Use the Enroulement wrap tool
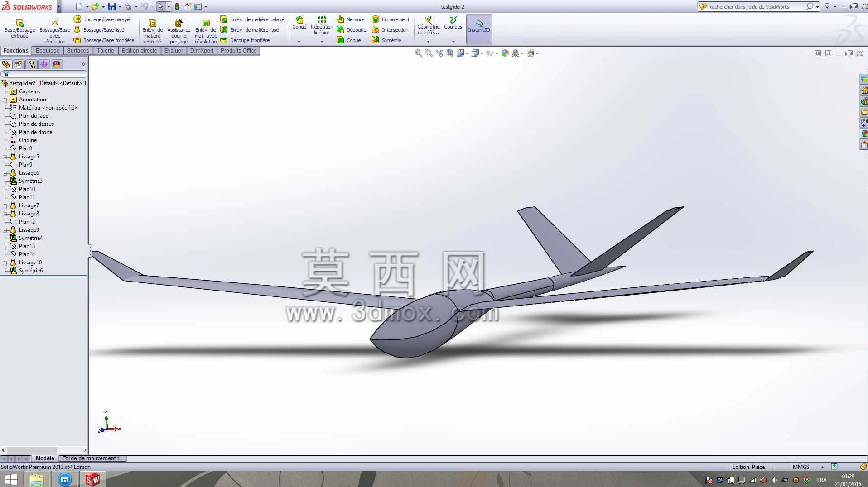Viewport: 868px width, 487px height. pyautogui.click(x=391, y=19)
